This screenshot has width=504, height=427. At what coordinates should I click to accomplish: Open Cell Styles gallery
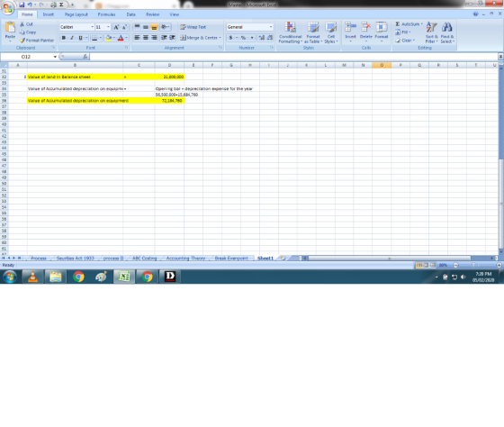pos(331,32)
